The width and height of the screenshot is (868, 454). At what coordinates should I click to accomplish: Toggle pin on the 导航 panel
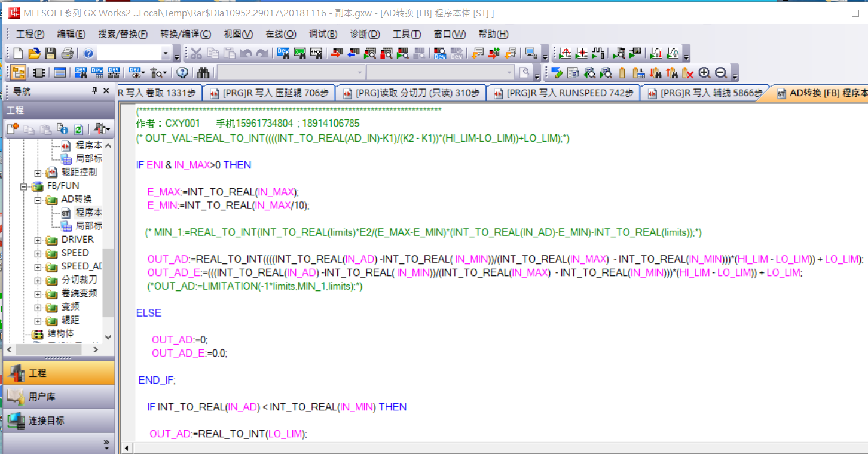click(x=94, y=91)
